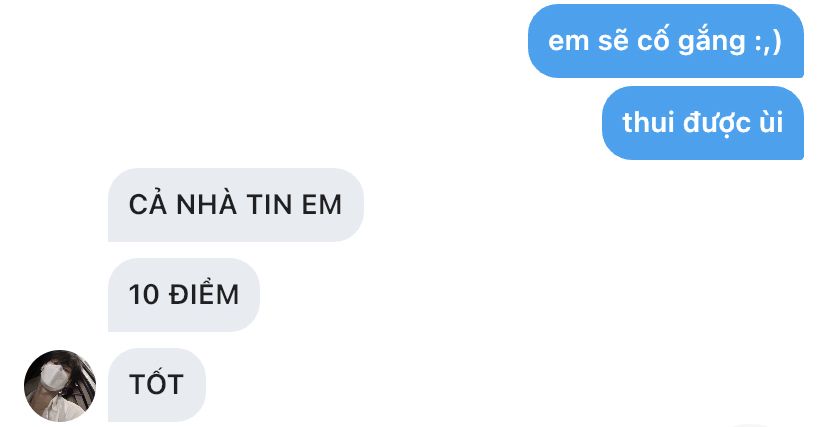The height and width of the screenshot is (427, 828).
Task: Select the blue 'em sẽ cố gắng' message
Action: tap(666, 41)
